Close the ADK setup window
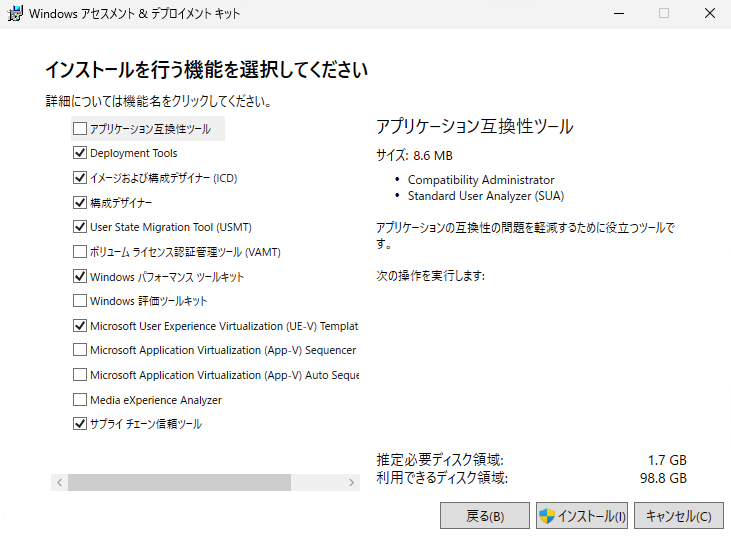 710,14
